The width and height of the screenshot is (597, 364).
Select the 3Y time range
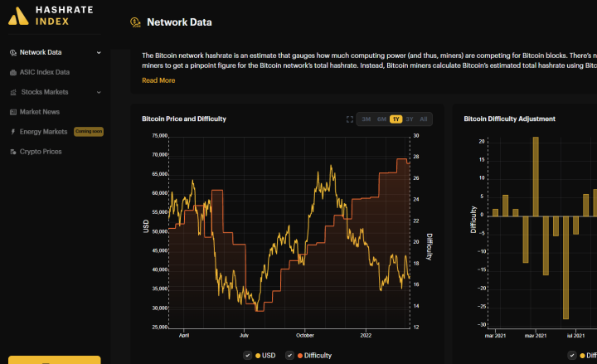click(410, 119)
